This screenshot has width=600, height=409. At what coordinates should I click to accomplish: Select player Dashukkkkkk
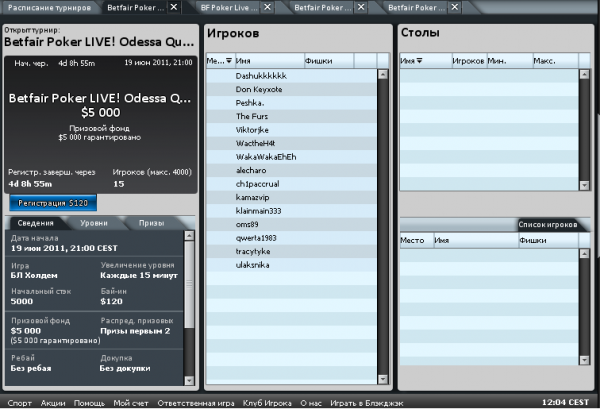coord(291,76)
